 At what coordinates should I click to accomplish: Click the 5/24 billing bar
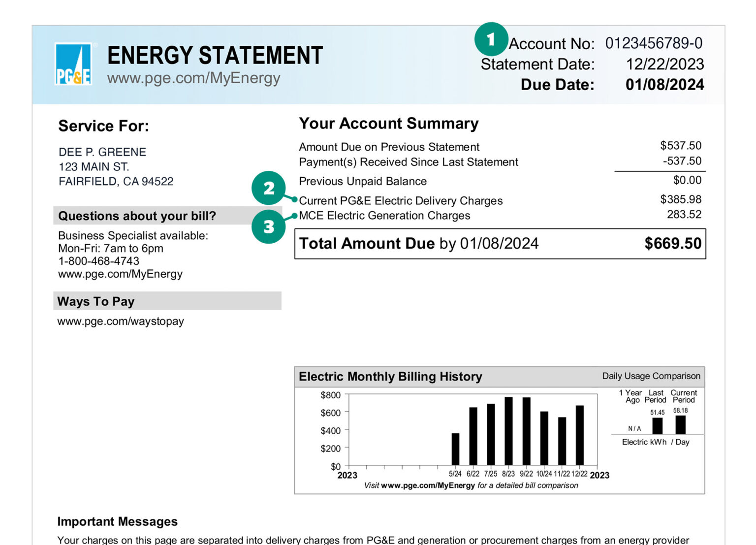[x=455, y=449]
